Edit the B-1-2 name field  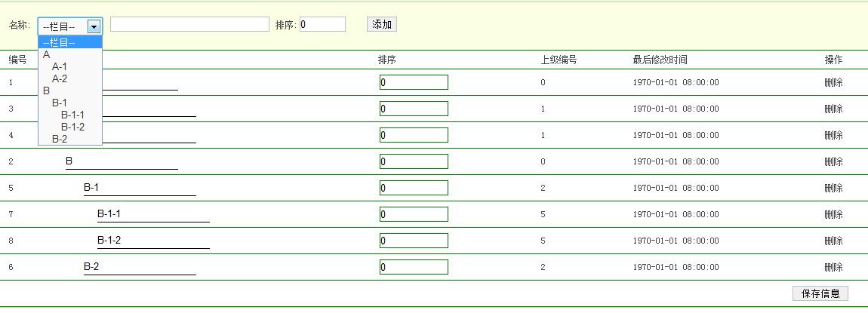[153, 241]
